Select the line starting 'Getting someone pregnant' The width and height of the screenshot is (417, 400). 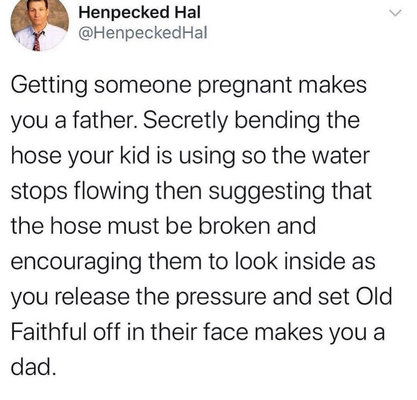click(x=189, y=86)
